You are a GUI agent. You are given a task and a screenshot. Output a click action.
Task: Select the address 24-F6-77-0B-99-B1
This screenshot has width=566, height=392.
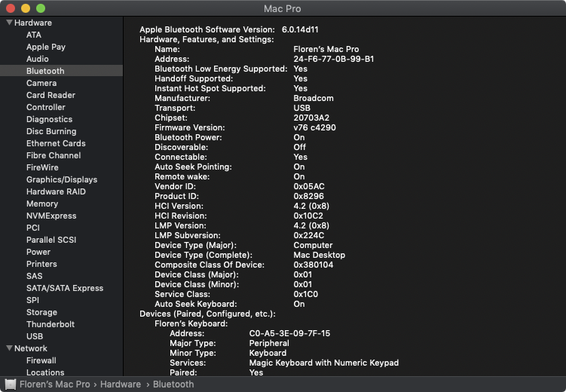click(334, 59)
